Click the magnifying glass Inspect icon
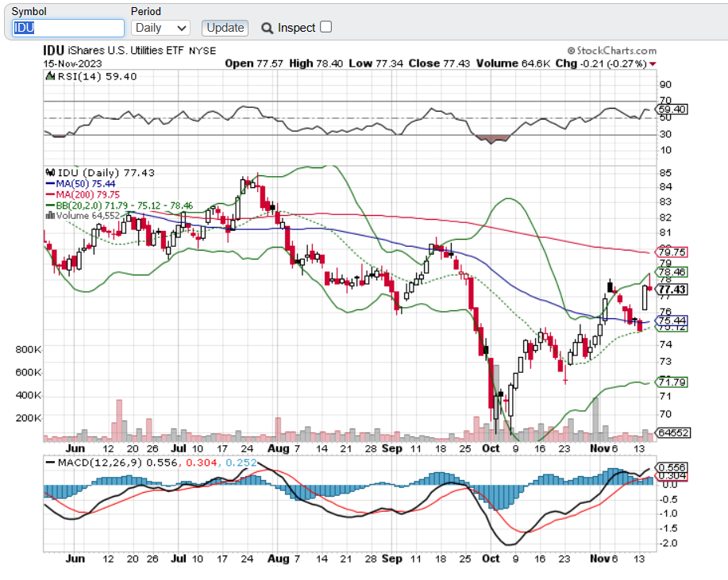 (267, 28)
